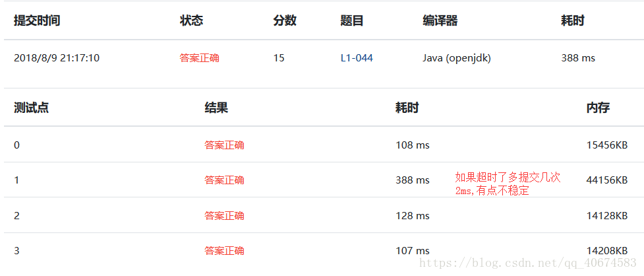Select the 15456KB memory value
Viewport: 644px width, 276px height.
[x=607, y=145]
